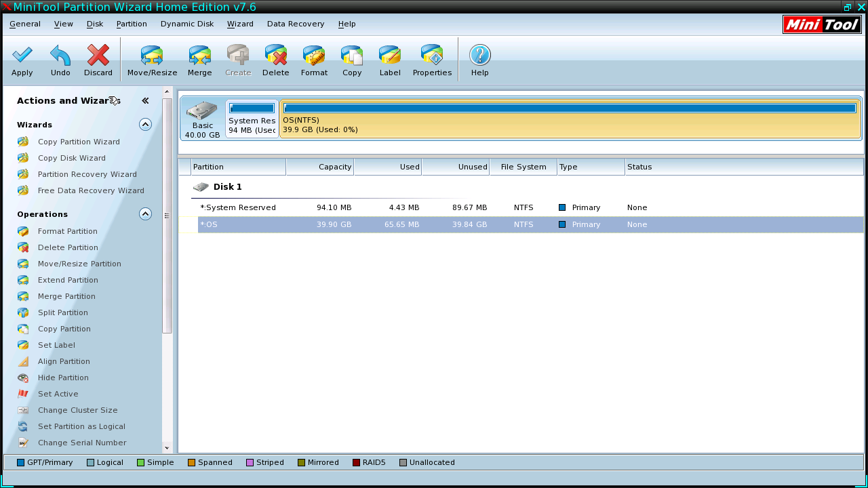Open the Partition menu
Screen dimensions: 868x488
(x=132, y=24)
